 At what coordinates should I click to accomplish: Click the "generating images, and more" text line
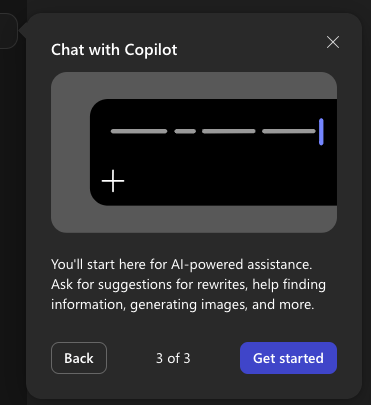[x=222, y=305]
